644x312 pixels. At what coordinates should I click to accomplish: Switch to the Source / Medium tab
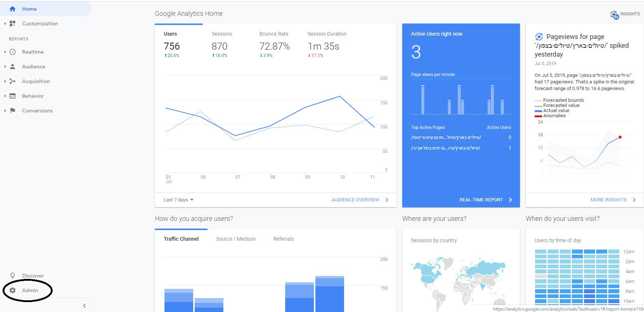click(236, 239)
